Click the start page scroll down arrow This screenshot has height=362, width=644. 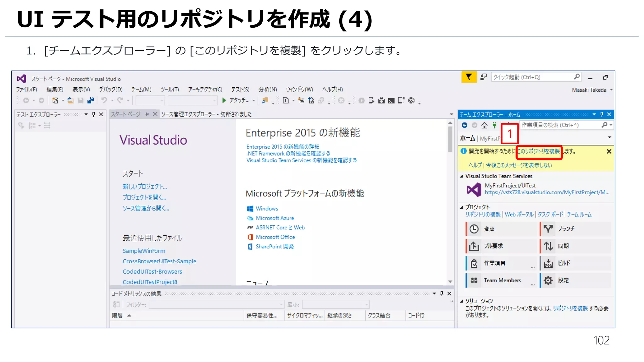(x=450, y=282)
